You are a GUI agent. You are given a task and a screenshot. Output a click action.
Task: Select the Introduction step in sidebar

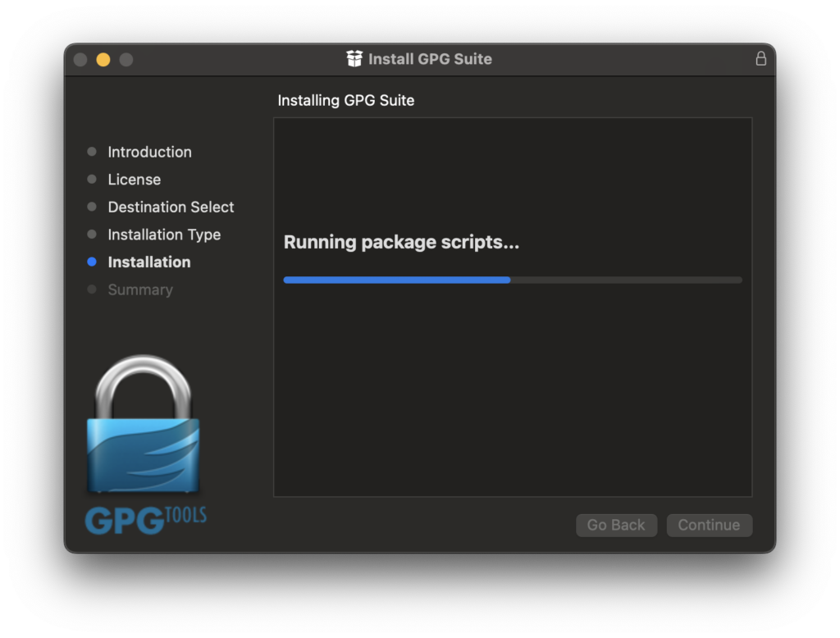point(149,152)
